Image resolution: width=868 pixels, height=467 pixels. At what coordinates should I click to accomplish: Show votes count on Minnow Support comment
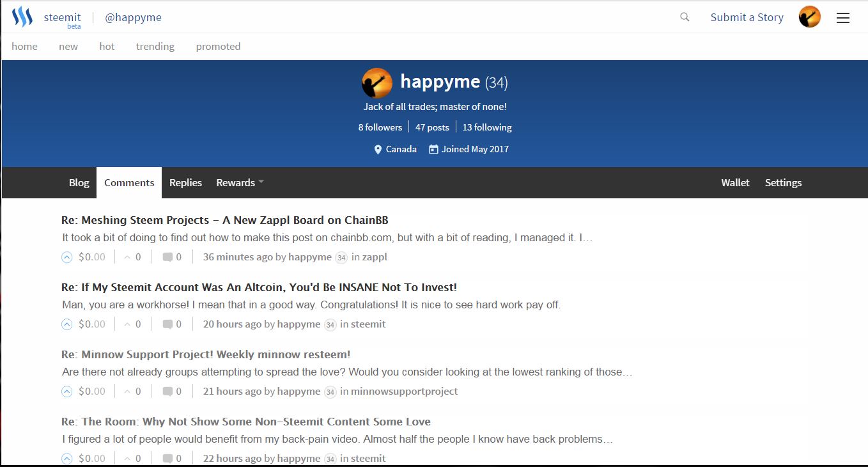[132, 392]
